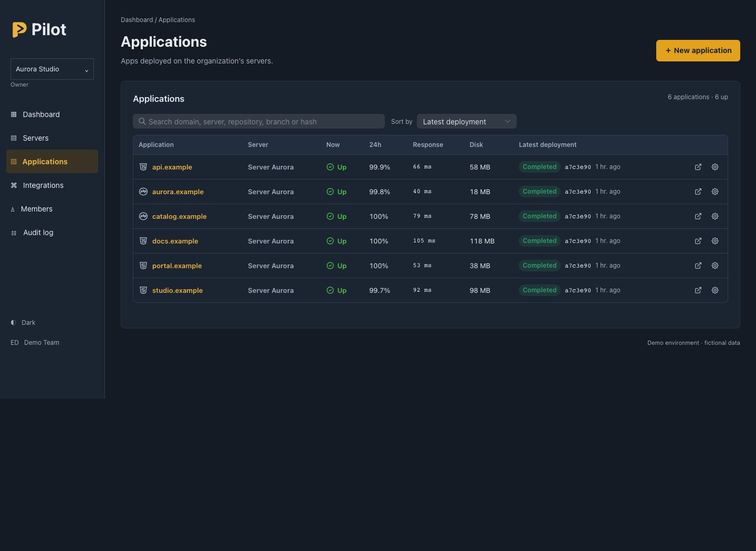756x551 pixels.
Task: Click the JS icon beside api.example
Action: tap(143, 167)
